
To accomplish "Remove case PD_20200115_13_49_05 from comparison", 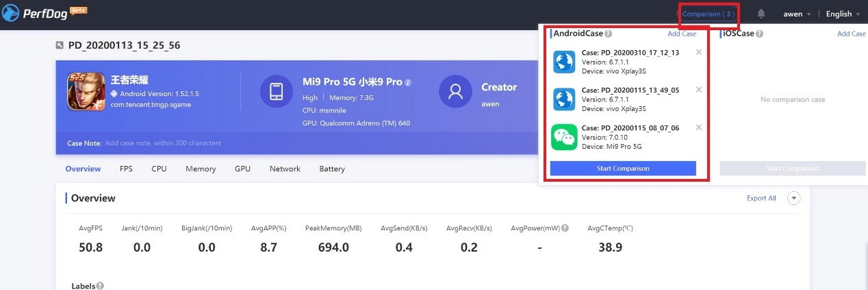I will (x=698, y=89).
